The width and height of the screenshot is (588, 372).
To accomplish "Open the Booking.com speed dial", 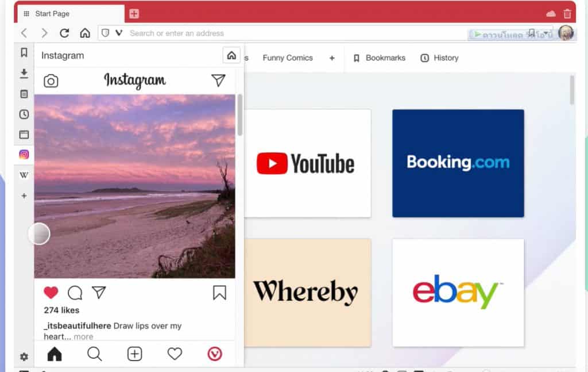I will click(458, 163).
